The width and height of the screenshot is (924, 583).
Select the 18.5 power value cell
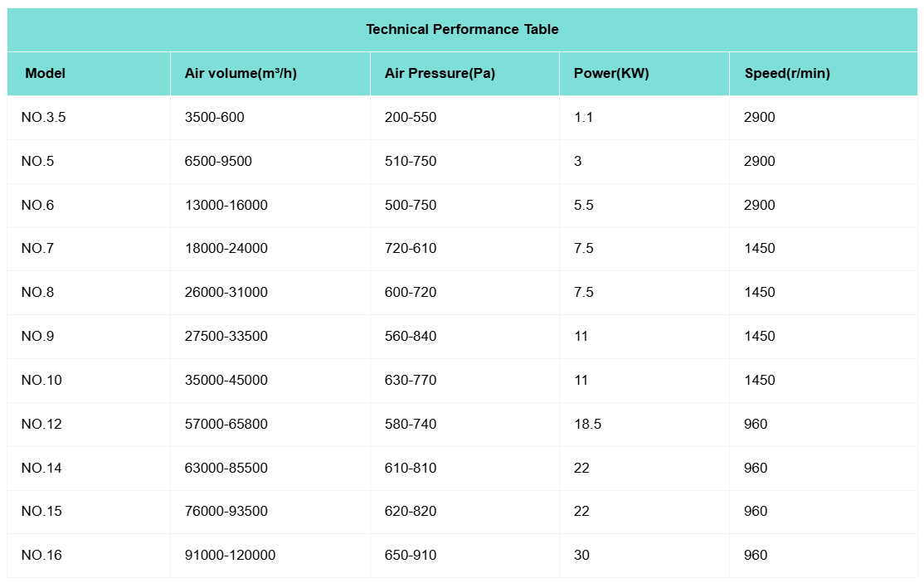(x=587, y=425)
